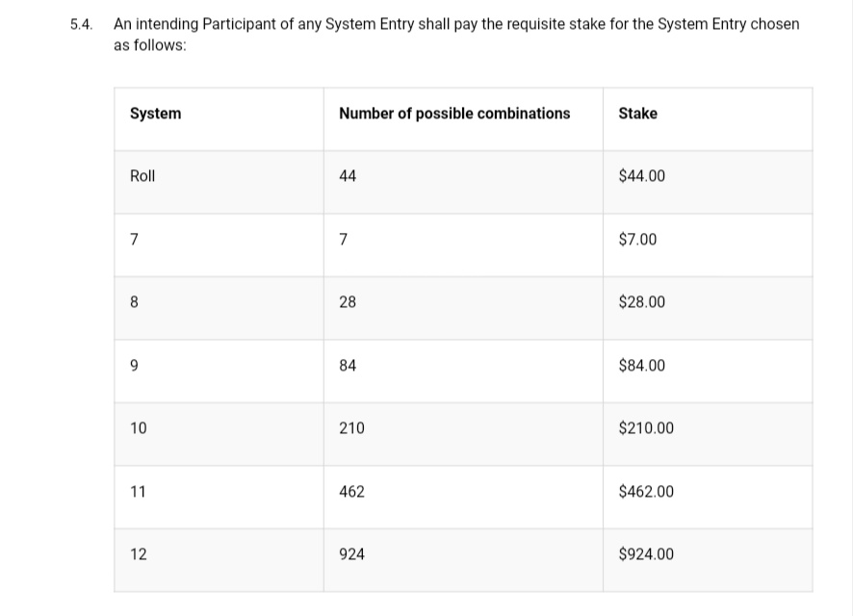
Task: Click the System column header
Action: [x=219, y=119]
